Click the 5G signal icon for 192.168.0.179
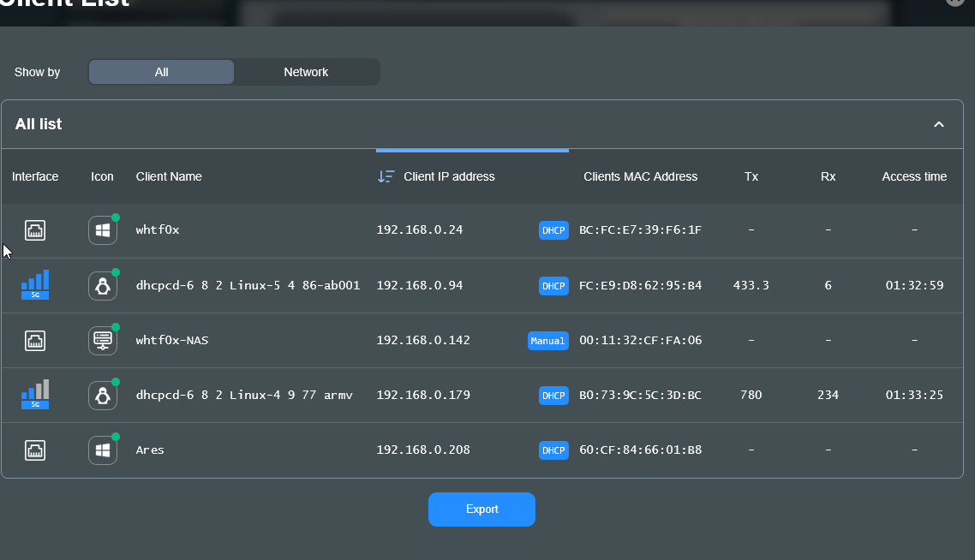This screenshot has width=975, height=560. click(x=35, y=394)
